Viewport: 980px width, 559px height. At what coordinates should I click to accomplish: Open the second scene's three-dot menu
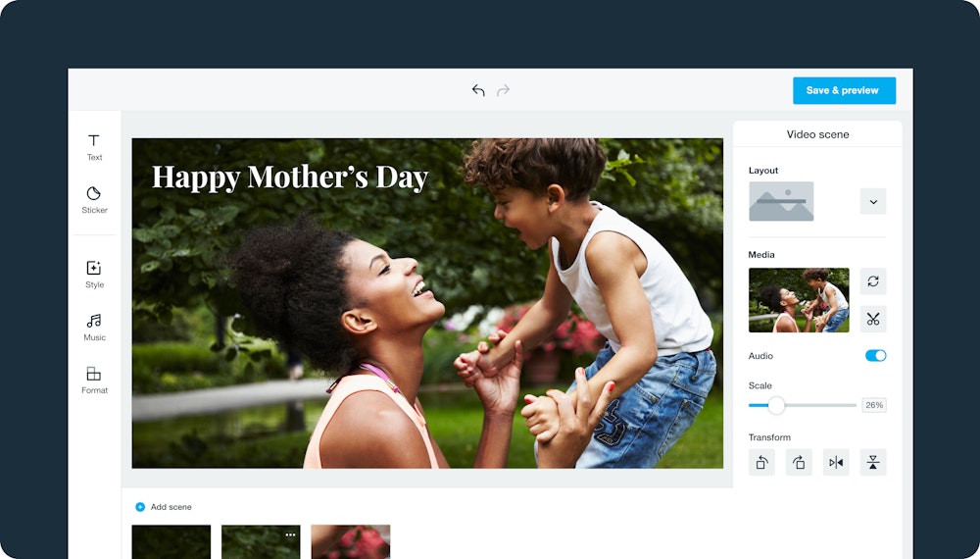[291, 534]
